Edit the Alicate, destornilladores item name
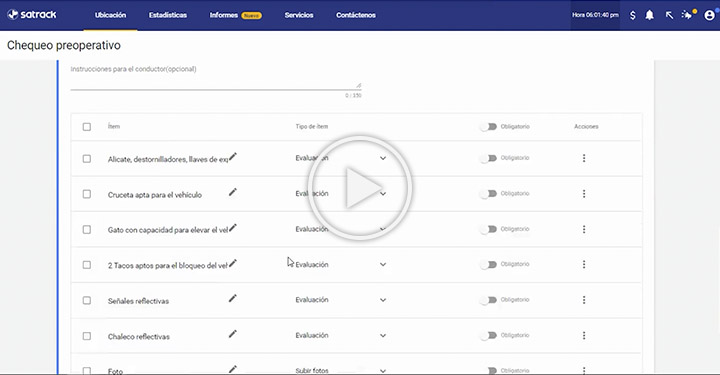The width and height of the screenshot is (720, 375). click(x=233, y=157)
